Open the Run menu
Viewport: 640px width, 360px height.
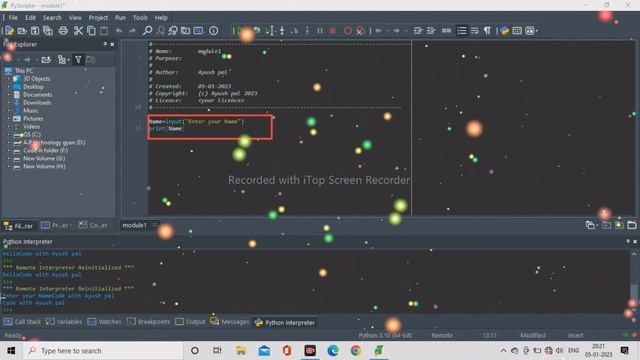point(120,18)
